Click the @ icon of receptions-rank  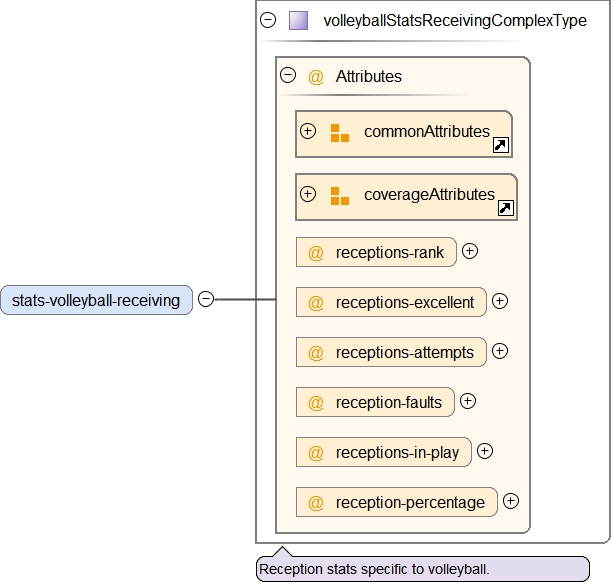(x=315, y=252)
